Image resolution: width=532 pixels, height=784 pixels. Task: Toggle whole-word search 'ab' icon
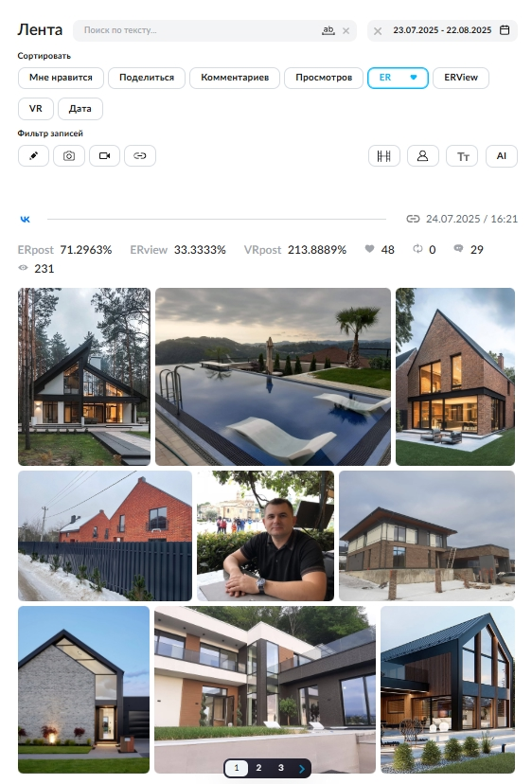[x=328, y=30]
